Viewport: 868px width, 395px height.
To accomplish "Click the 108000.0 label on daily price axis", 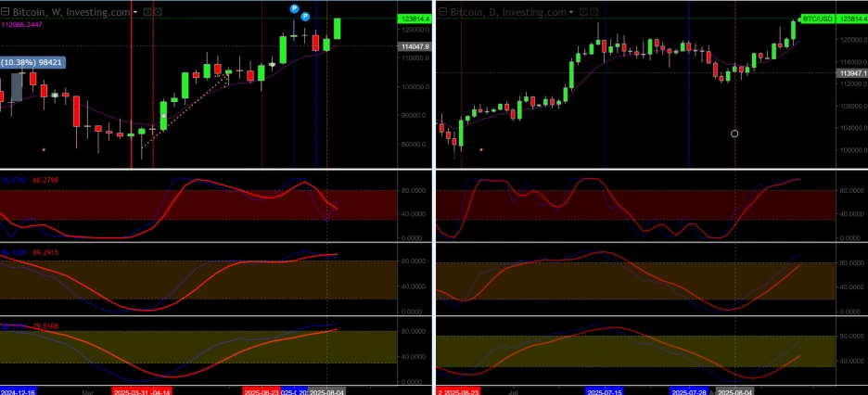I will click(853, 106).
